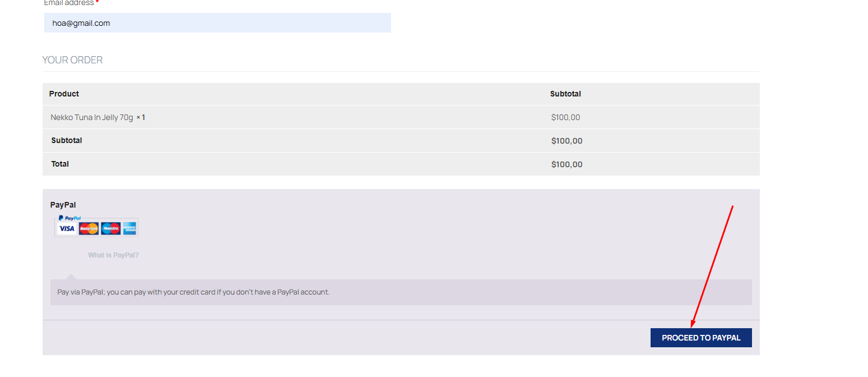
Task: Click the Nekko Tuna In Jelly 70g product name
Action: click(x=92, y=117)
